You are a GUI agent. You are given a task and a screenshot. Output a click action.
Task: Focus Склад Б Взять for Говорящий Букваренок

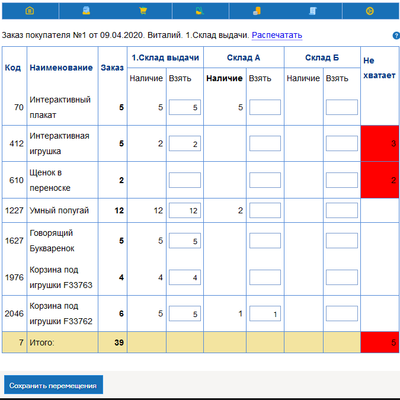[342, 241]
